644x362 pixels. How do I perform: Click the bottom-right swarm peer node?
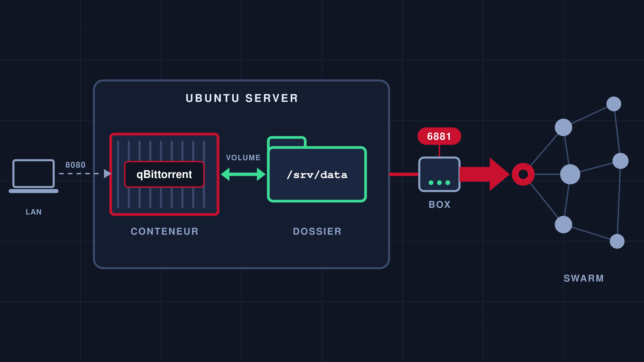point(617,241)
